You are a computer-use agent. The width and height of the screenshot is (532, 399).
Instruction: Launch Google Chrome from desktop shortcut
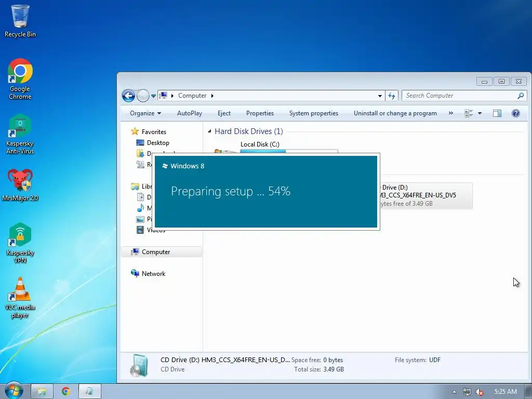tap(20, 79)
